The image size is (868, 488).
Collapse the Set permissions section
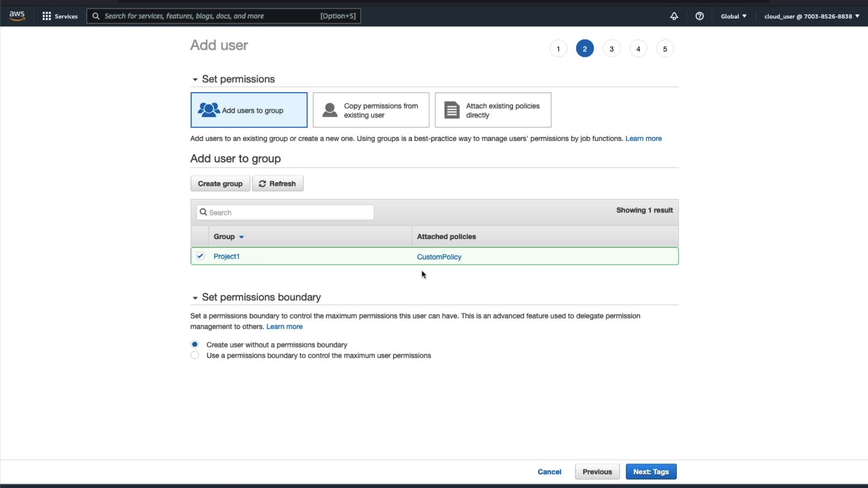tap(195, 80)
